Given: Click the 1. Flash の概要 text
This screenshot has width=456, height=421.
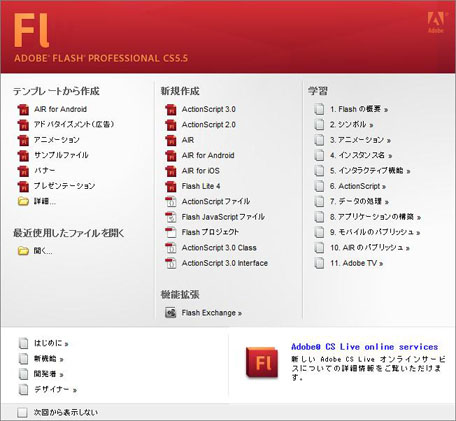Looking at the screenshot, I should tap(359, 109).
